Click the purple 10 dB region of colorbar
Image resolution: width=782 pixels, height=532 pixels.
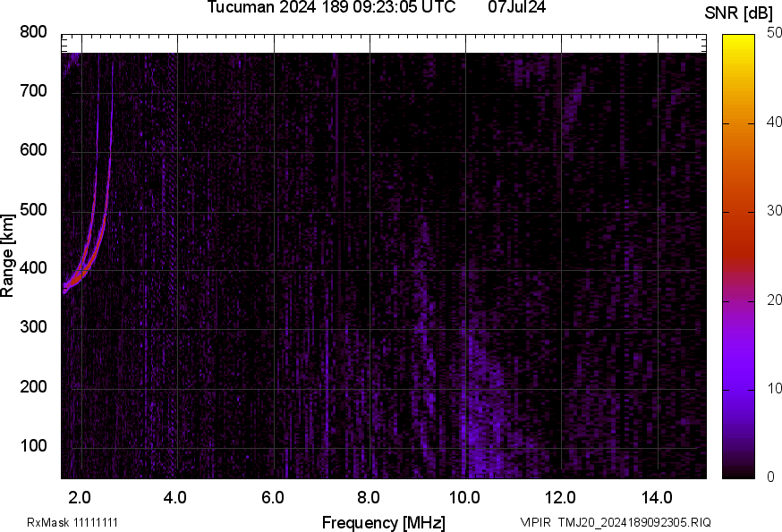738,388
